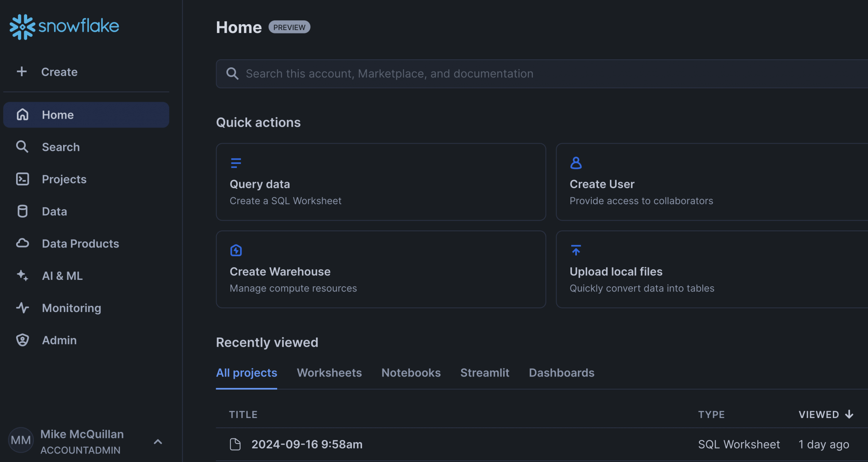Open the 2024-09-16 9:58am worksheet
This screenshot has height=462, width=868.
306,444
